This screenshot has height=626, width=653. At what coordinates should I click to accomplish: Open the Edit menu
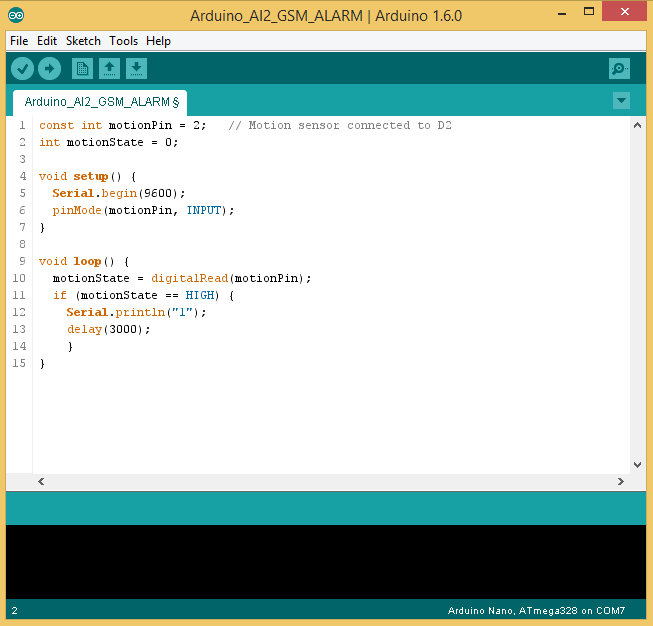point(47,41)
